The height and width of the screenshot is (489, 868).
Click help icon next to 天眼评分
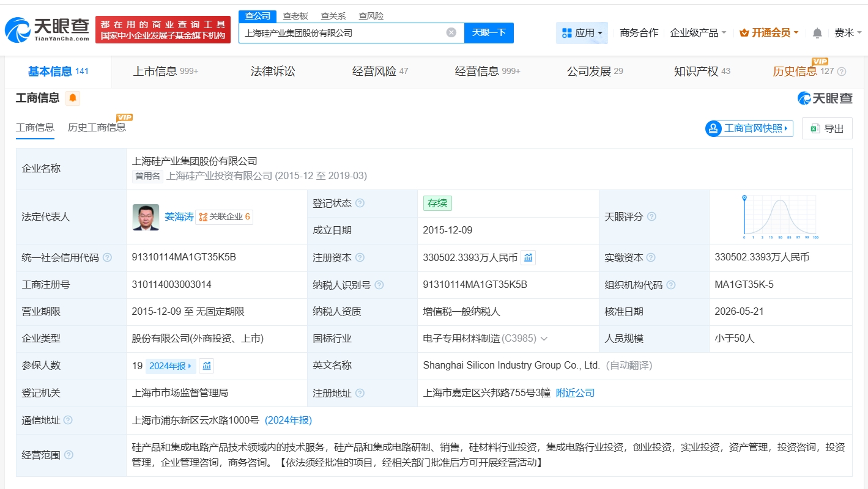click(651, 217)
